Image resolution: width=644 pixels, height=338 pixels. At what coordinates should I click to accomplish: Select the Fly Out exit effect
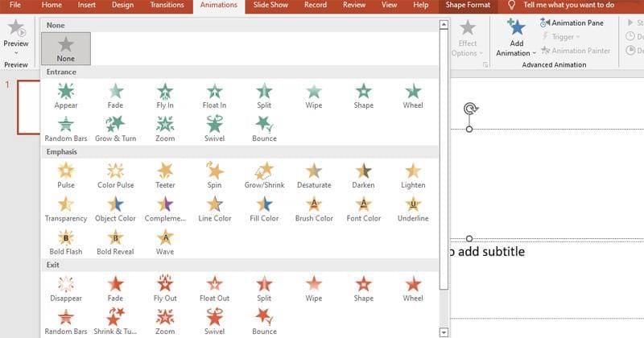165,288
